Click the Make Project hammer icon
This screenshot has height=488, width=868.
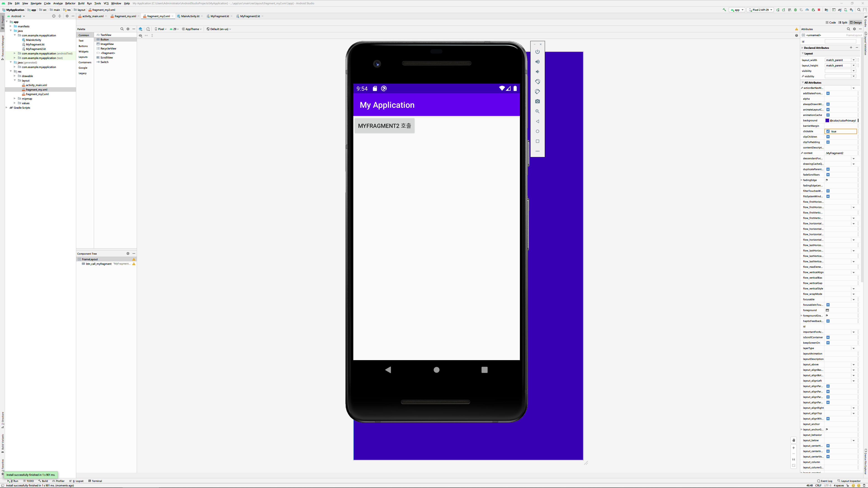724,10
